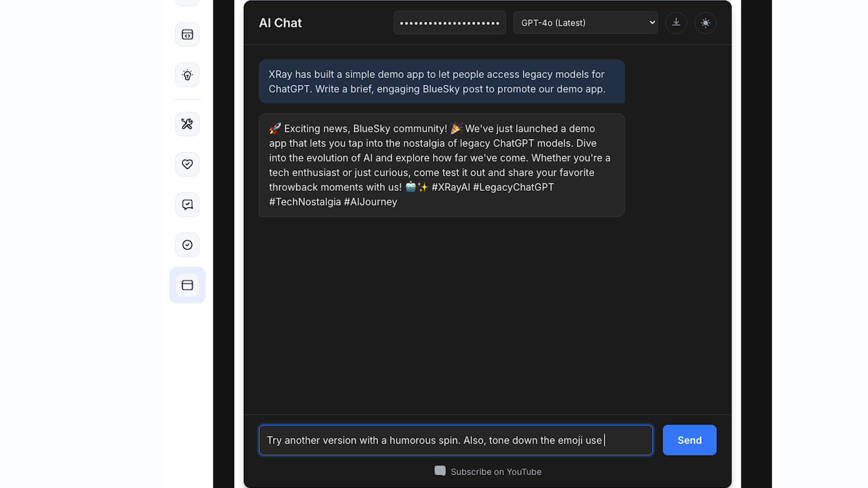Image resolution: width=868 pixels, height=488 pixels.
Task: Select the clock check sidebar icon
Action: click(187, 244)
